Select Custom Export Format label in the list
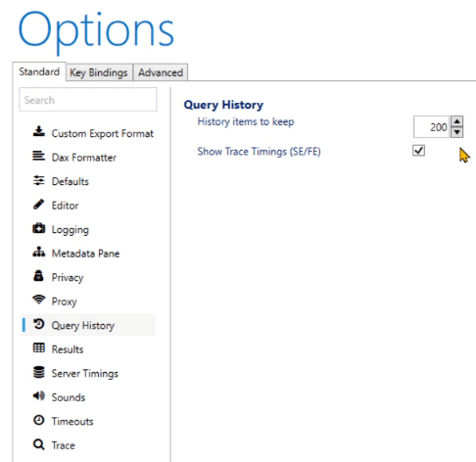The height and width of the screenshot is (462, 476). (103, 133)
